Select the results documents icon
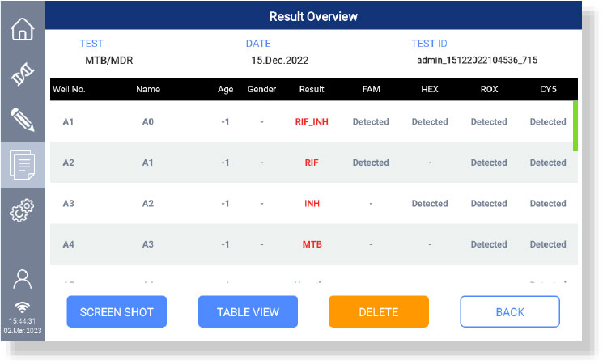The image size is (603, 364). pyautogui.click(x=23, y=166)
